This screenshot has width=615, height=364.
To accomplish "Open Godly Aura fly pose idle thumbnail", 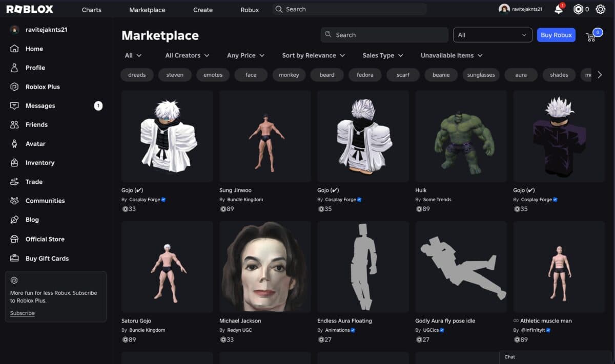I will pyautogui.click(x=461, y=267).
